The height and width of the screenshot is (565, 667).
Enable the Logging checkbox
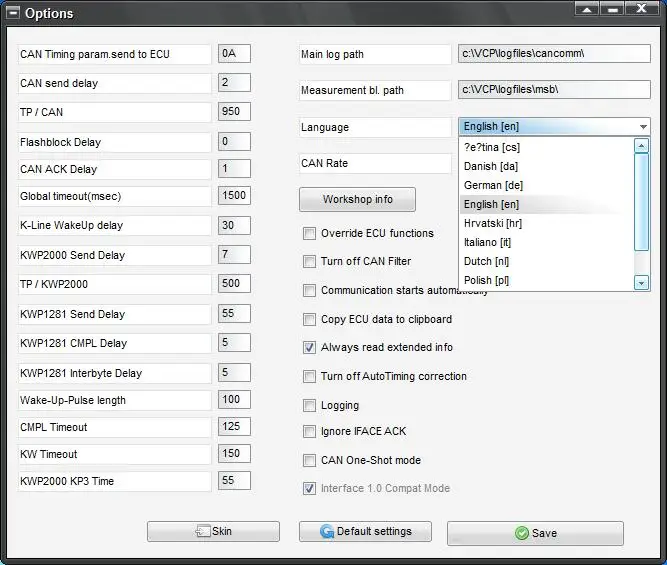click(x=309, y=405)
